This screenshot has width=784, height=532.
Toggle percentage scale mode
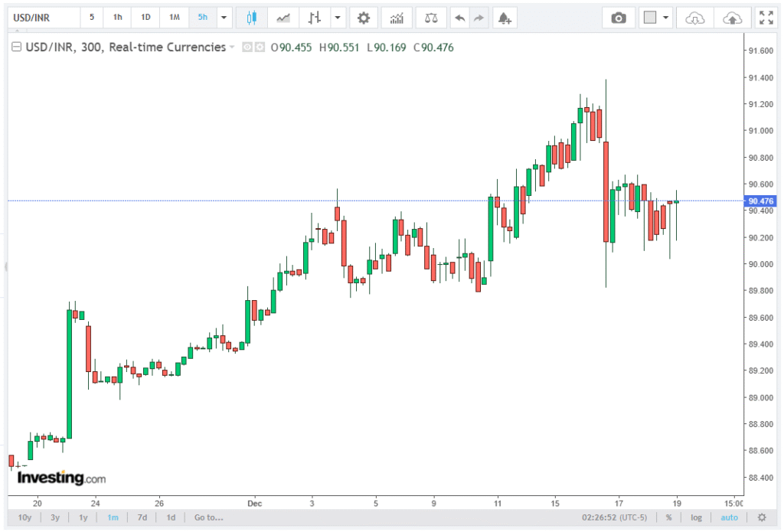(668, 517)
